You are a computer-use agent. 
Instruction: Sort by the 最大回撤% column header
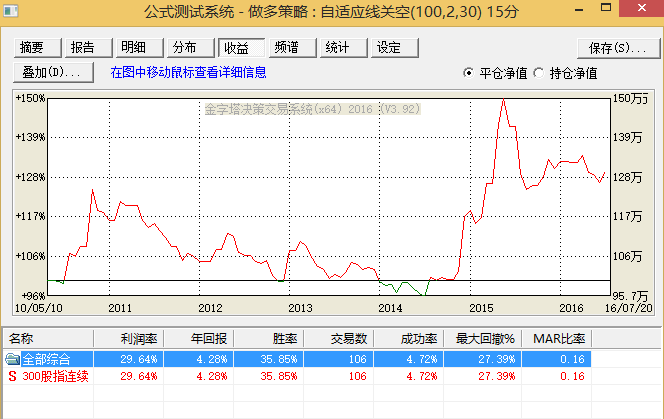click(x=484, y=339)
